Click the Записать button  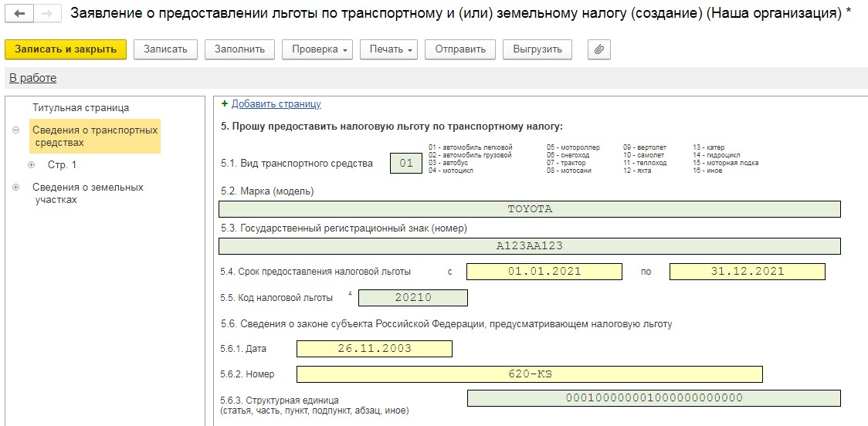pos(165,49)
